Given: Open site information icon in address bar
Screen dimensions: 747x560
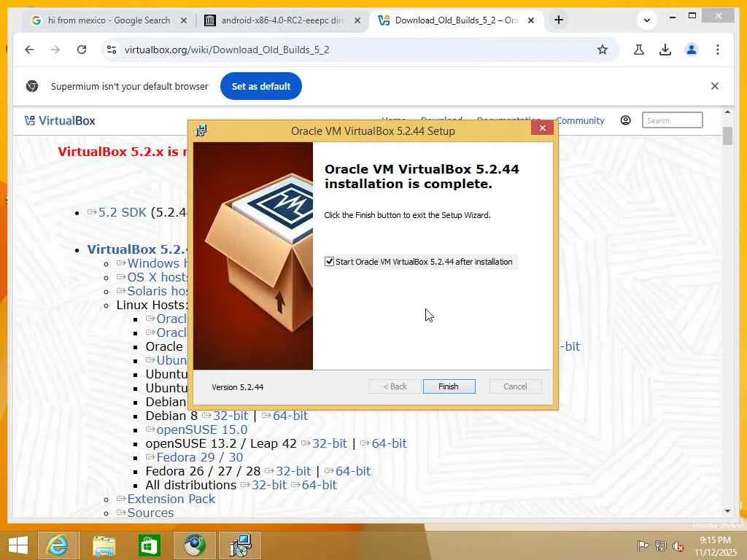Looking at the screenshot, I should (x=112, y=50).
